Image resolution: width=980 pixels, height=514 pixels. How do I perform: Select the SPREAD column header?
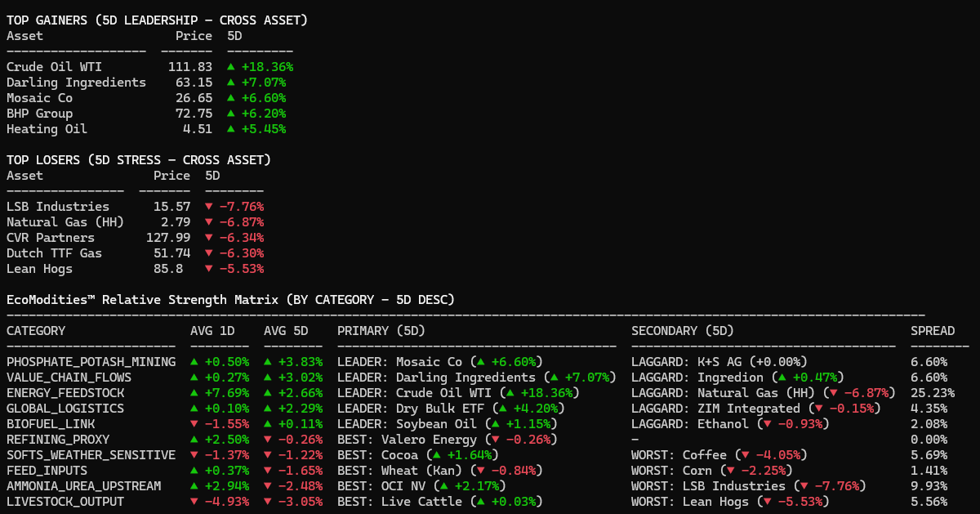click(932, 331)
